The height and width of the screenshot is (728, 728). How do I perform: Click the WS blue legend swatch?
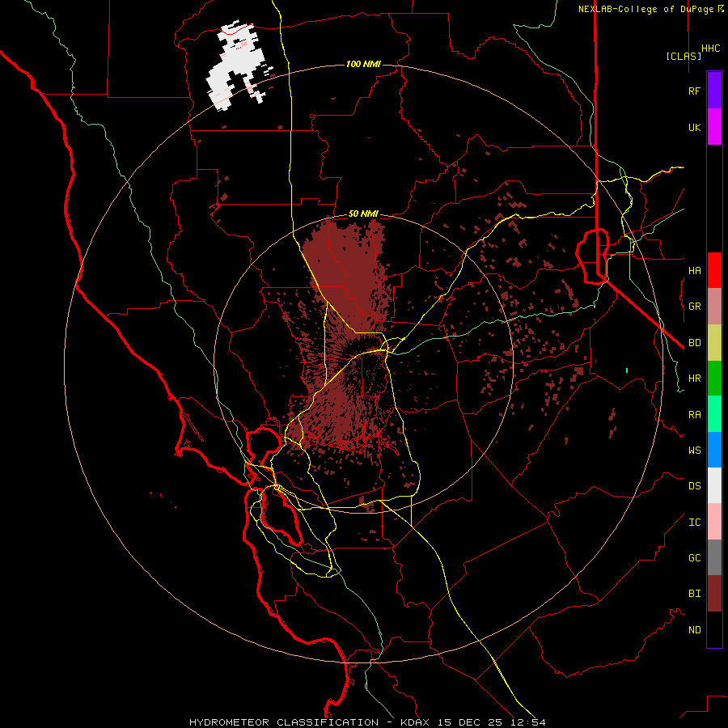coord(714,450)
